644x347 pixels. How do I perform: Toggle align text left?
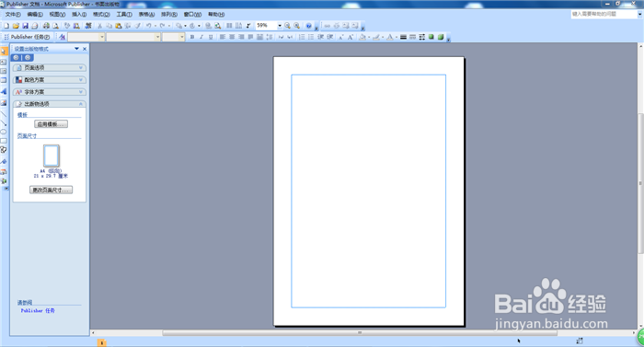(223, 37)
